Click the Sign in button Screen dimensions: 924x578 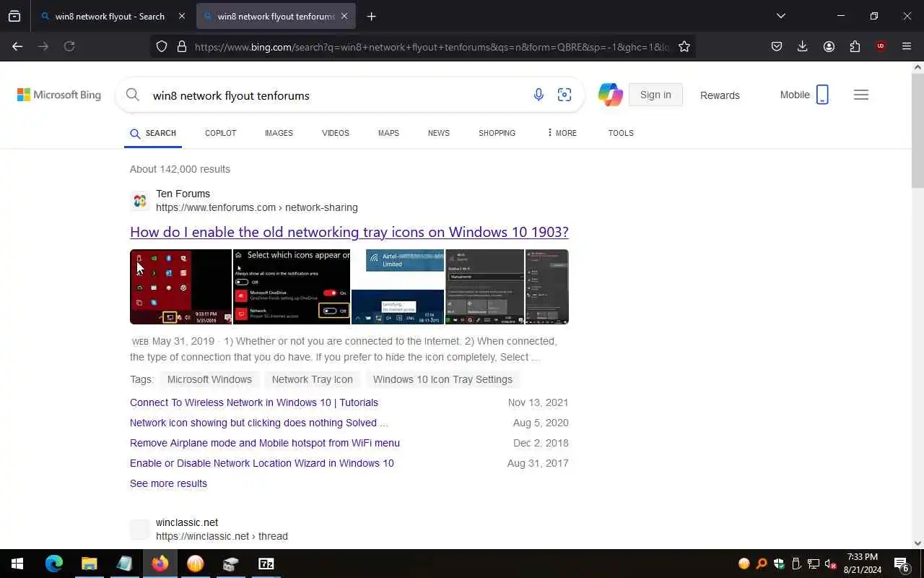point(655,95)
